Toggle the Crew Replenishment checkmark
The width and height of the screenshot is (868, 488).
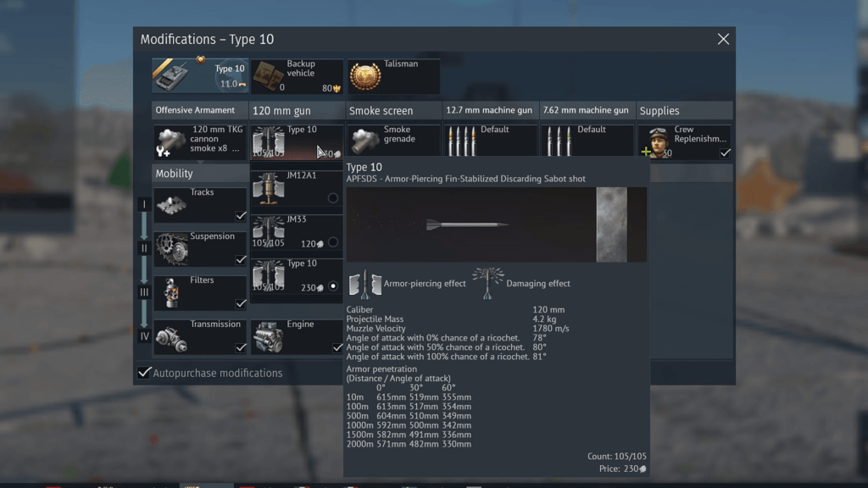[726, 152]
